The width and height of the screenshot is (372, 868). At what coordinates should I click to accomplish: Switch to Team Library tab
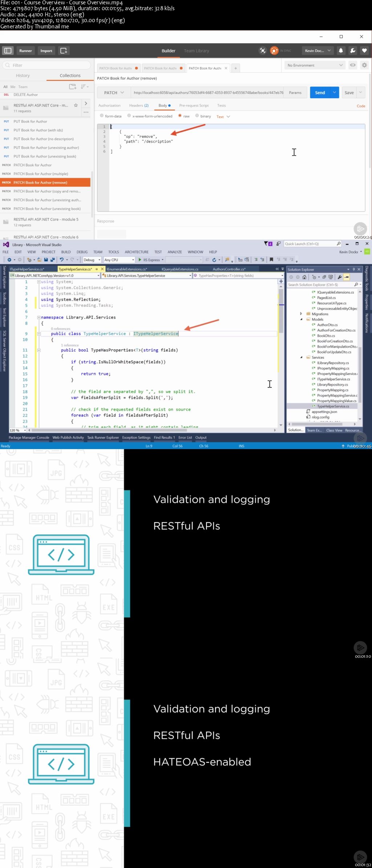pyautogui.click(x=197, y=51)
